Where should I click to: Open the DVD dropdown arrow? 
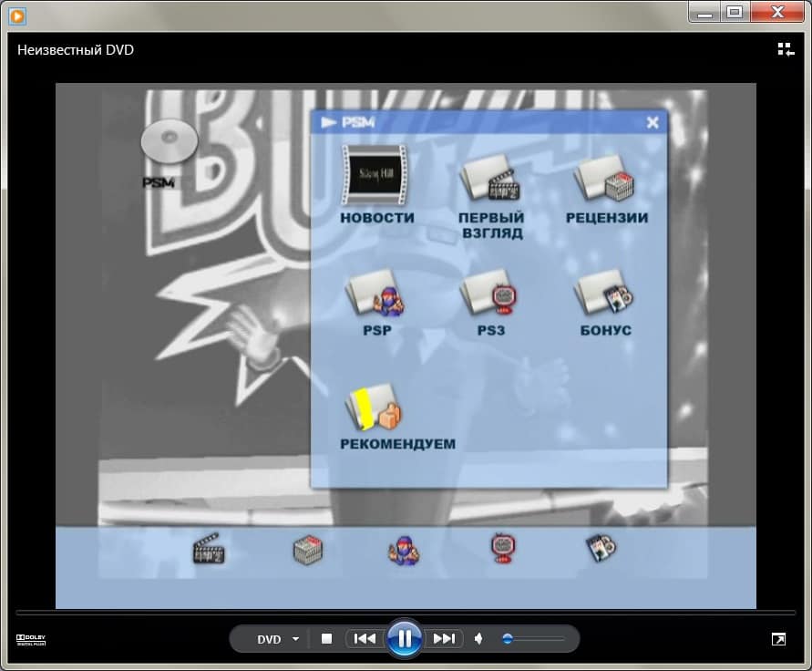pos(295,639)
